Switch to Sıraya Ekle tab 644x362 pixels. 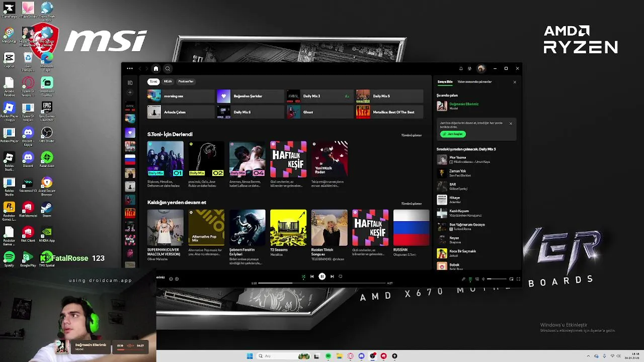tap(445, 81)
